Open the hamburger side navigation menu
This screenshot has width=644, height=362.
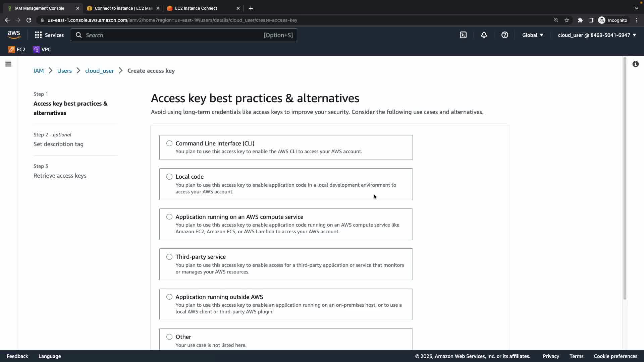tap(8, 64)
